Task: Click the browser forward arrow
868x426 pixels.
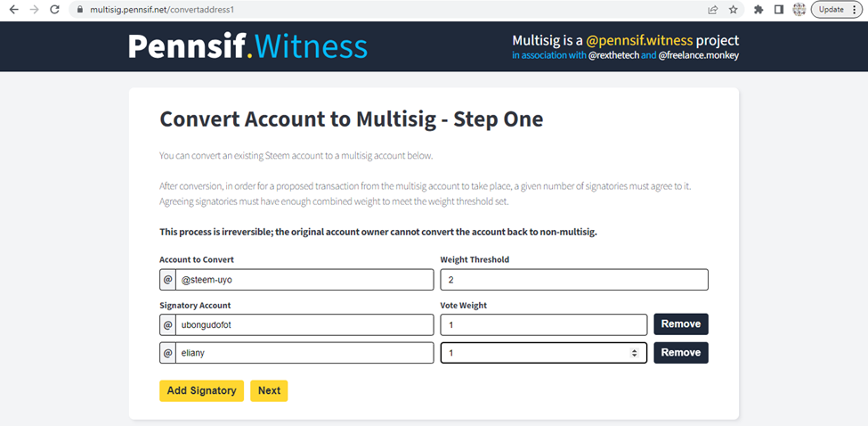Action: point(35,10)
